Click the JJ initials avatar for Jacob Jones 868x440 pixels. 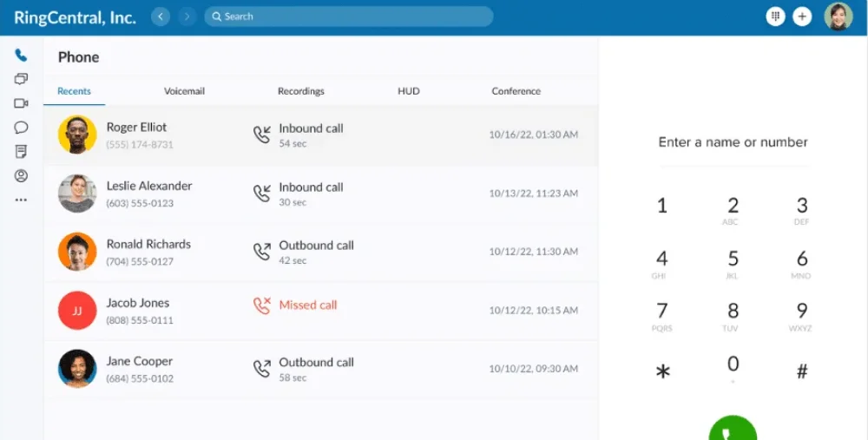[x=77, y=311]
